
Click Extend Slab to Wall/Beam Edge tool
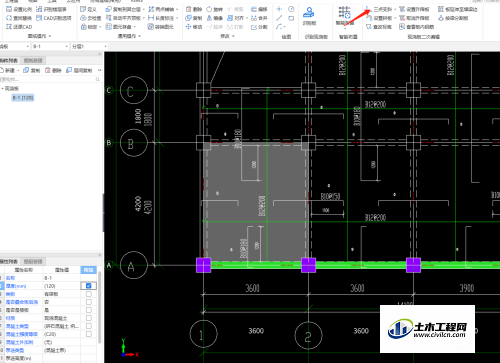click(458, 9)
